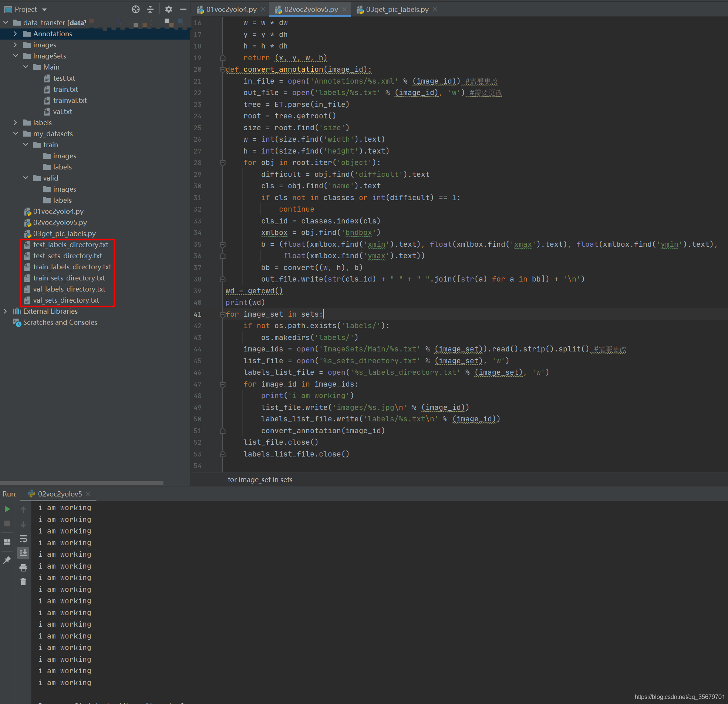Screen dimensions: 728x704
Task: Open Project panel settings gear
Action: pyautogui.click(x=168, y=9)
